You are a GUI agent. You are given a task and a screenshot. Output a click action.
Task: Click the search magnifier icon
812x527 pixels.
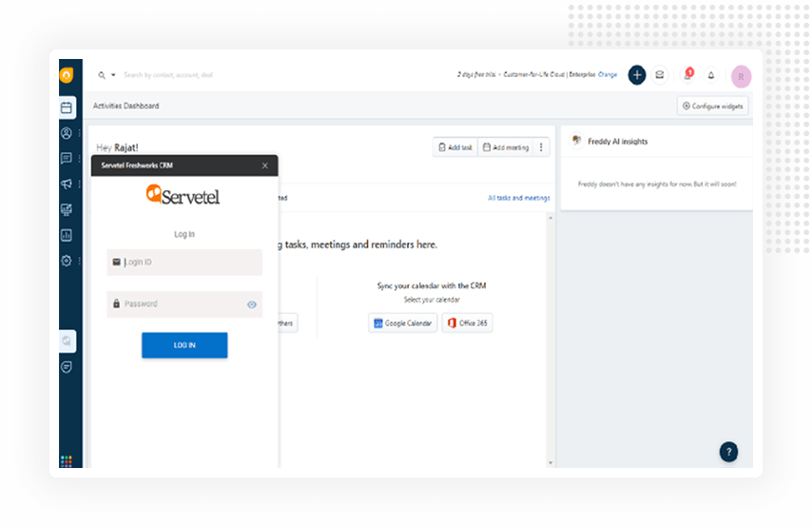point(102,75)
